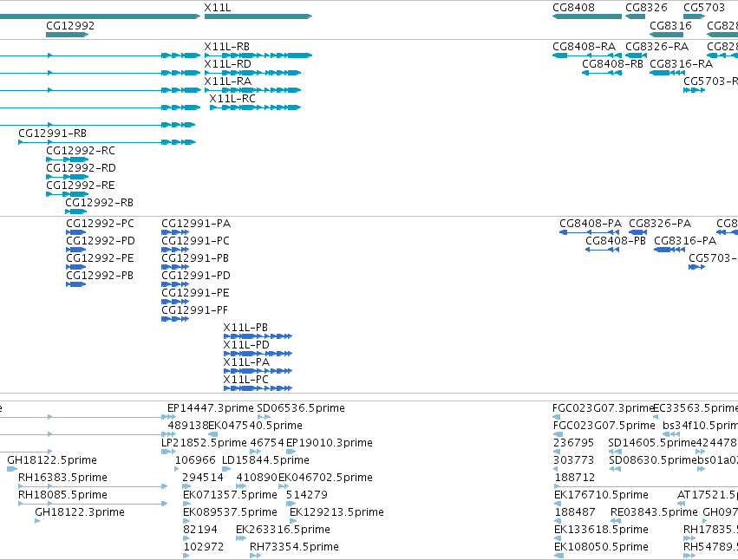Viewport: 738px width, 560px height.
Task: Select protein CG12991-PF
Action: [175, 320]
